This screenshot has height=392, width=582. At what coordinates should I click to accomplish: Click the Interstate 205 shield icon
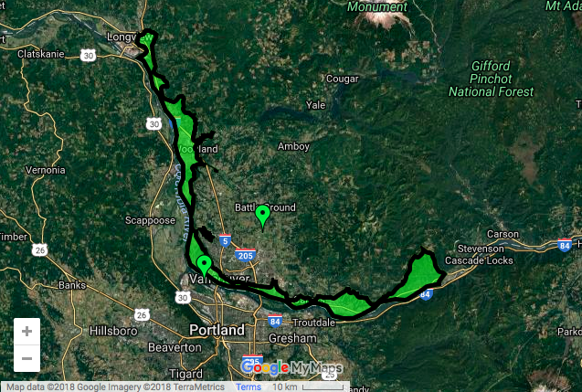246,255
